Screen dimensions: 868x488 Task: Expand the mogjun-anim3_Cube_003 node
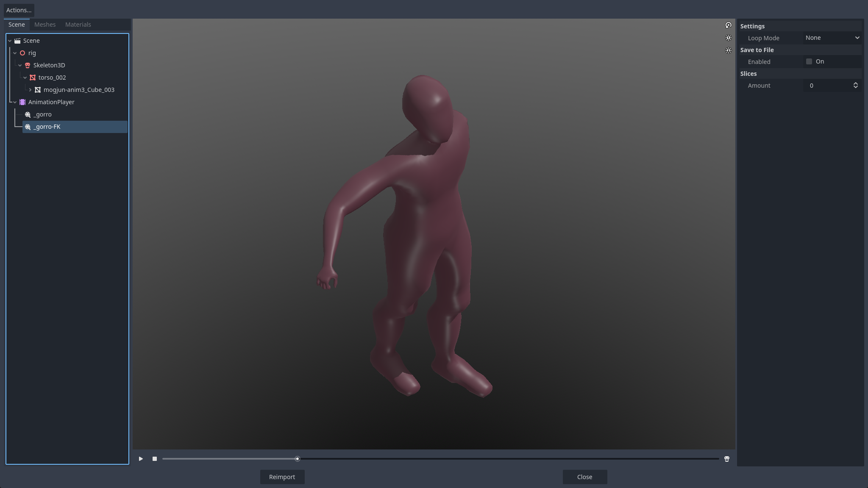click(x=30, y=90)
